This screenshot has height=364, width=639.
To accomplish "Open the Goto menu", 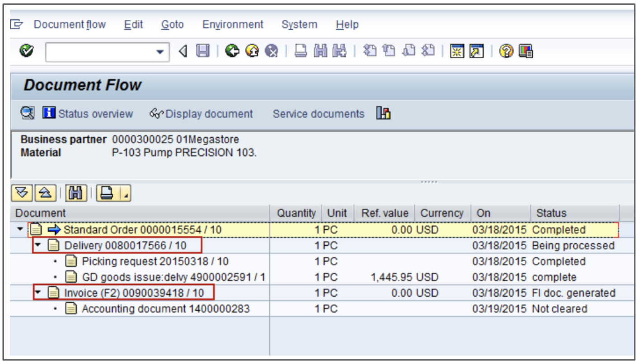I will click(172, 24).
